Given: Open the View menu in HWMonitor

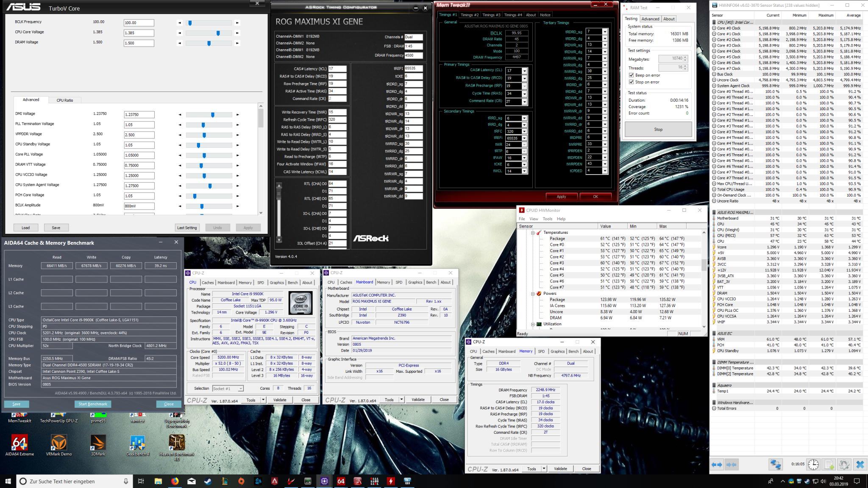Looking at the screenshot, I should (534, 219).
